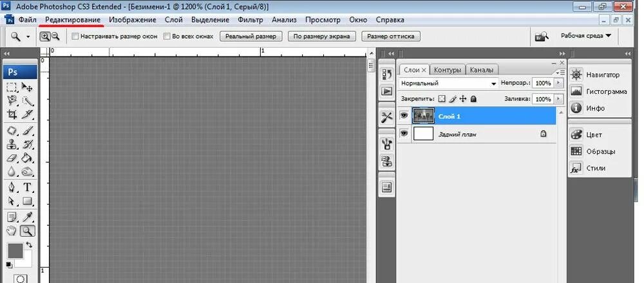Click the Zoom Out option icon
The image size is (644, 283).
(55, 37)
